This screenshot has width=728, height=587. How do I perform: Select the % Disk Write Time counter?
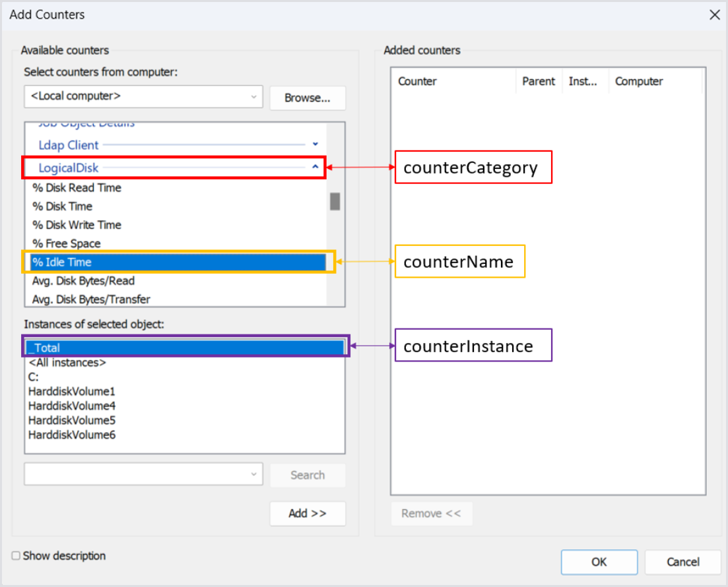77,225
